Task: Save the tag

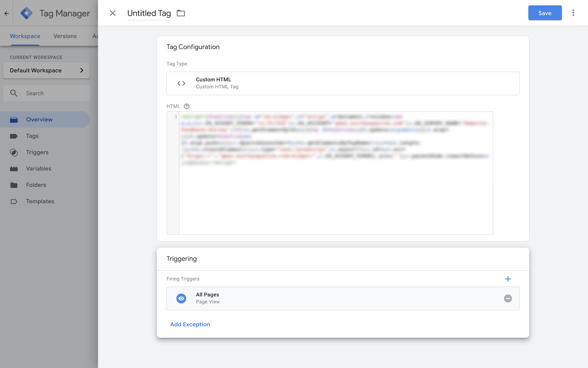Action: pos(545,13)
